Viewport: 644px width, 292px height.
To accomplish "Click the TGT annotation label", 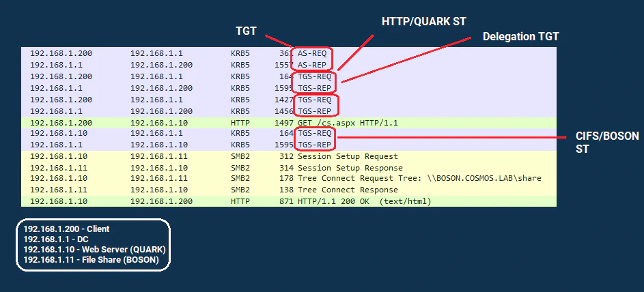I will (247, 30).
